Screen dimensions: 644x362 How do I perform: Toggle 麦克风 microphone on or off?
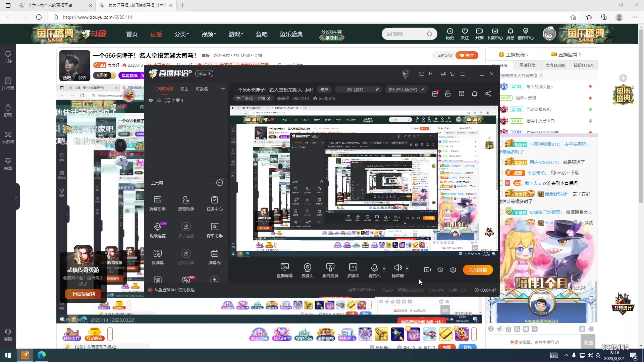[x=374, y=270]
